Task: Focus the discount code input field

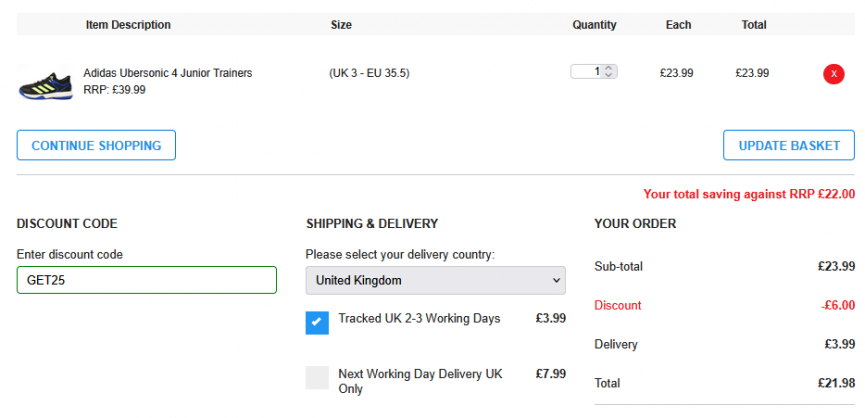Action: pyautogui.click(x=146, y=280)
